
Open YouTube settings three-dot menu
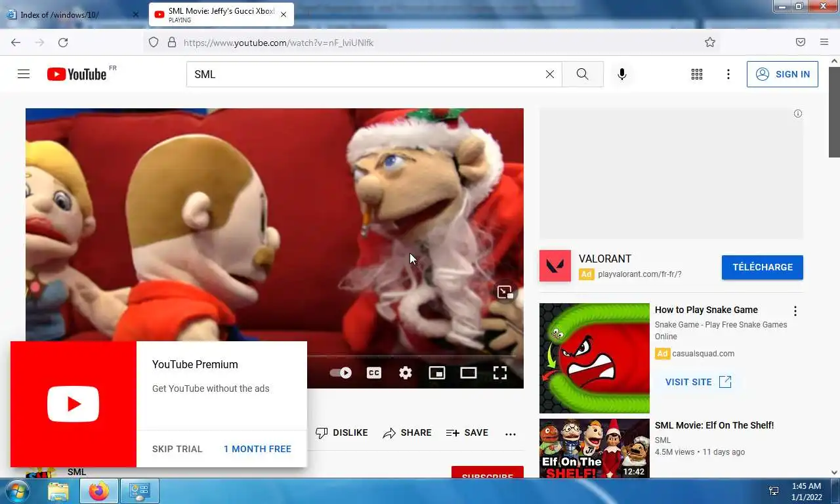pos(728,74)
